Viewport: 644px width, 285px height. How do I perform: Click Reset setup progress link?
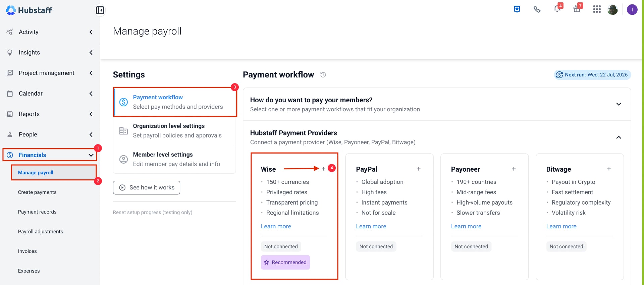pos(153,212)
